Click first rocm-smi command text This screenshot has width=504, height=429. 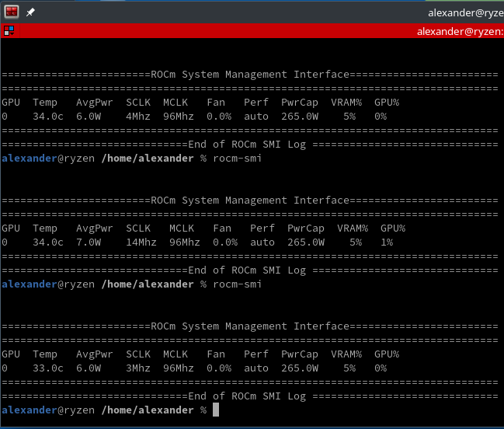click(x=237, y=159)
